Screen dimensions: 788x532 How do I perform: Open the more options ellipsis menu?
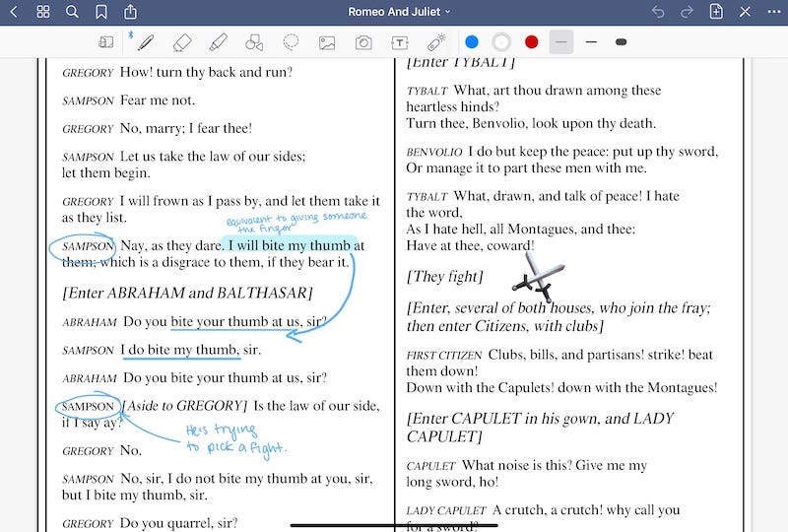[x=774, y=12]
